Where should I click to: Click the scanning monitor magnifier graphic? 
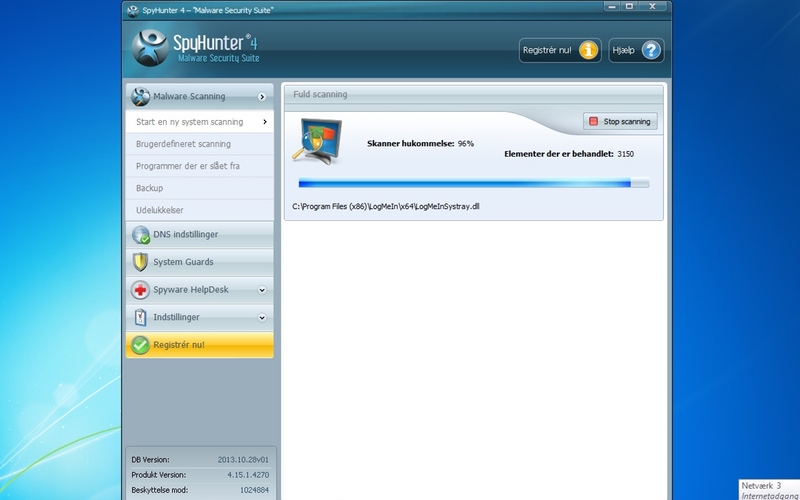(317, 141)
